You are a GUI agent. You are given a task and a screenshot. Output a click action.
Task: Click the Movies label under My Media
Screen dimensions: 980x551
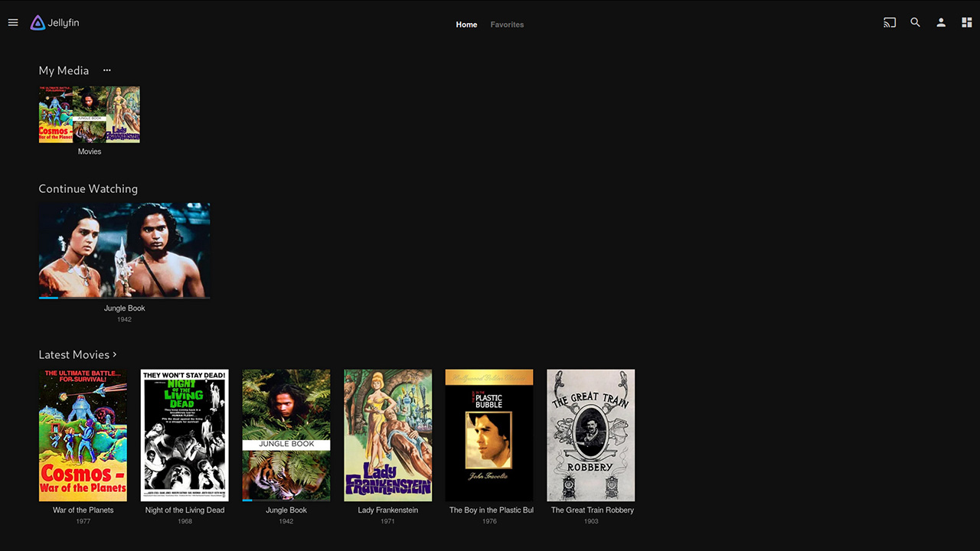click(x=89, y=152)
